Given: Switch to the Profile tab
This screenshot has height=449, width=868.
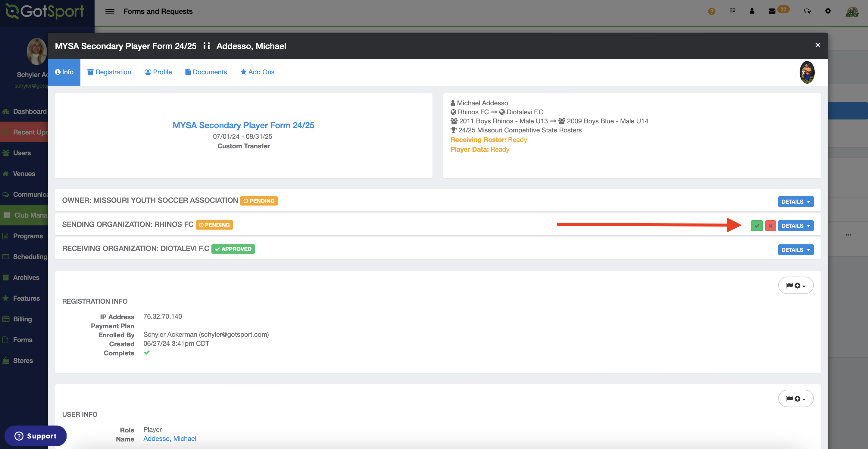Looking at the screenshot, I should click(x=158, y=72).
